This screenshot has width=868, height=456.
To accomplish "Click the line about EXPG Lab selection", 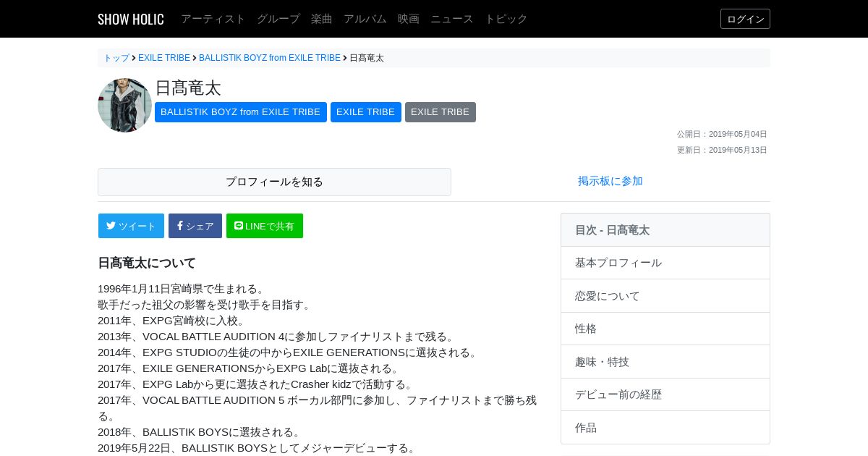I will pos(250,368).
